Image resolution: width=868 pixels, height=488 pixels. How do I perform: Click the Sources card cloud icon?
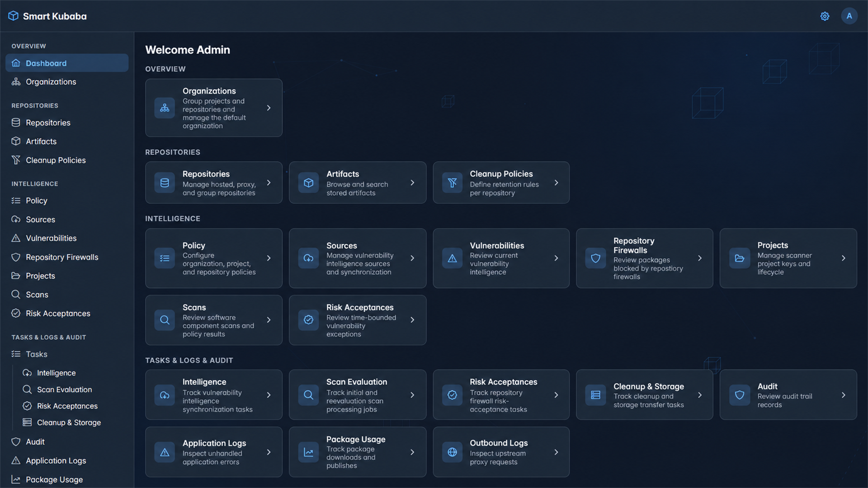click(308, 258)
